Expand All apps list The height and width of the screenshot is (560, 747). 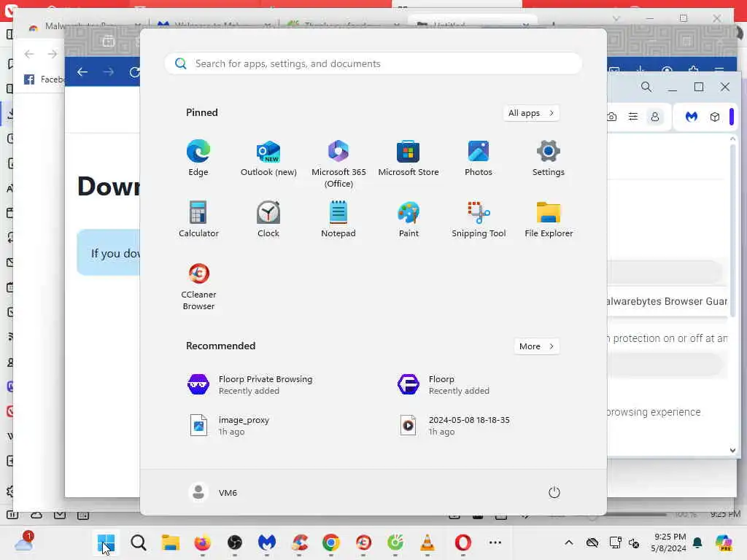tap(531, 113)
